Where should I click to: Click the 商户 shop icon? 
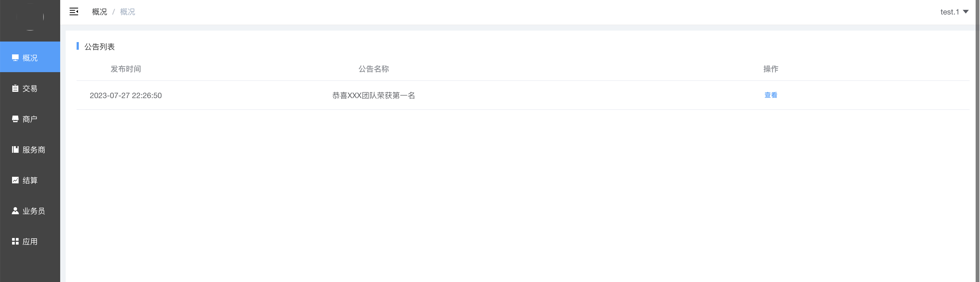(x=15, y=119)
